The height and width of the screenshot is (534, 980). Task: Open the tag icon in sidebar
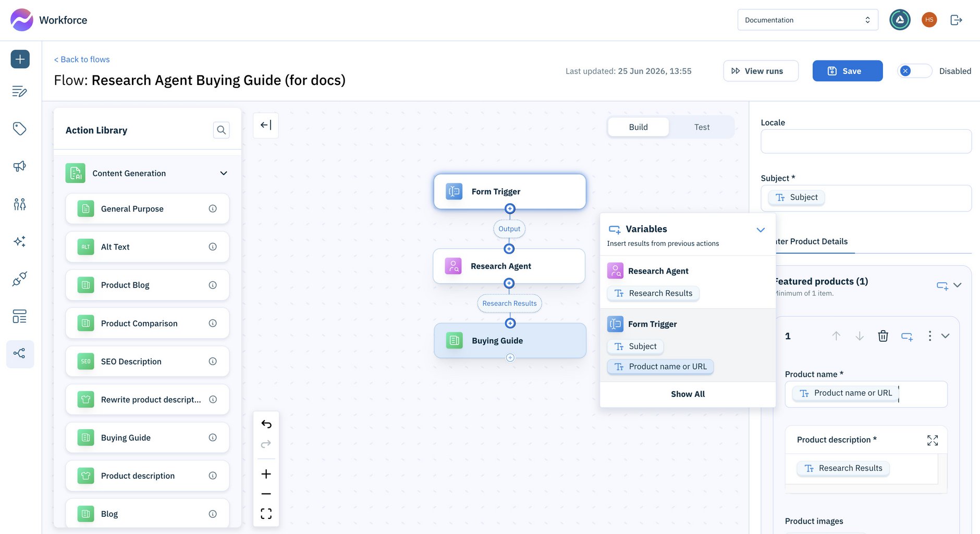coord(20,129)
